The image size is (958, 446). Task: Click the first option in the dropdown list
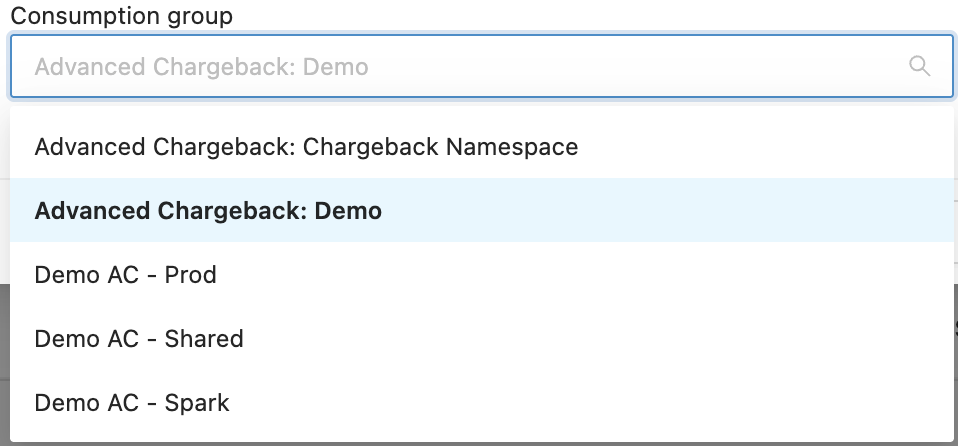(306, 147)
